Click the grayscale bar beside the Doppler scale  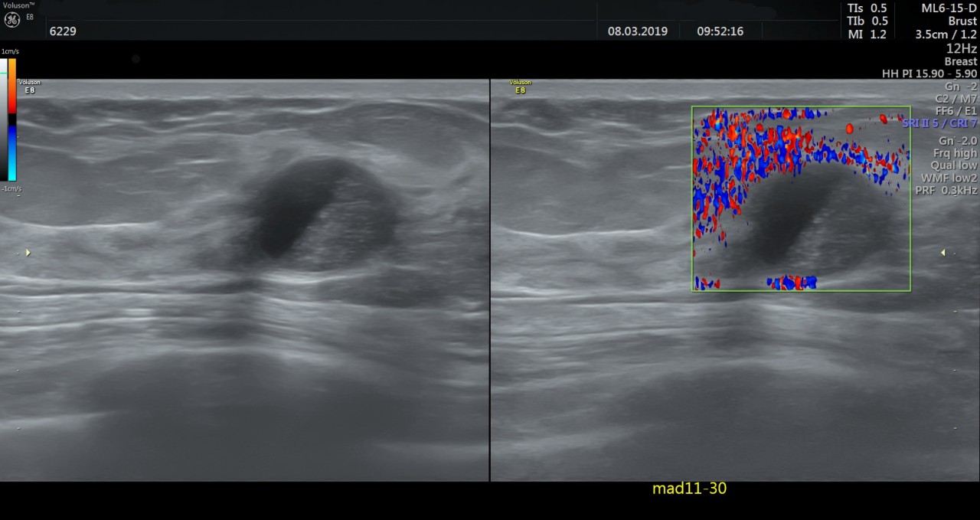point(4,119)
